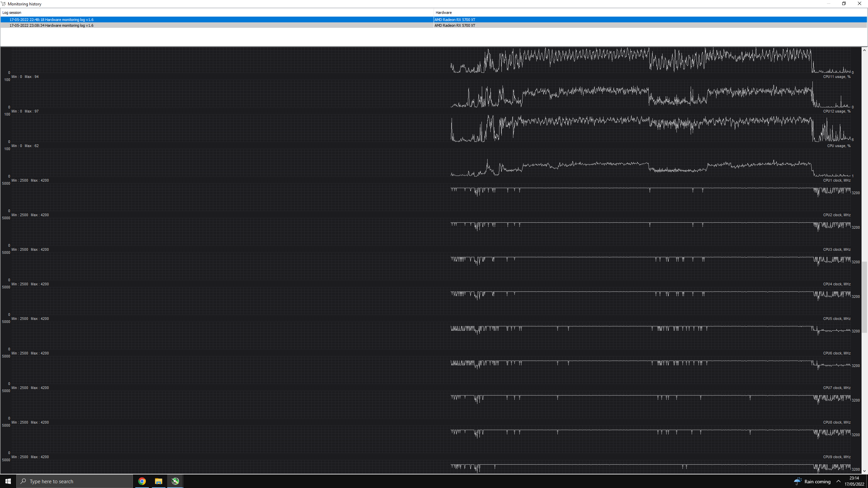Minimize the Monitoring history window
The image size is (868, 488).
click(828, 4)
